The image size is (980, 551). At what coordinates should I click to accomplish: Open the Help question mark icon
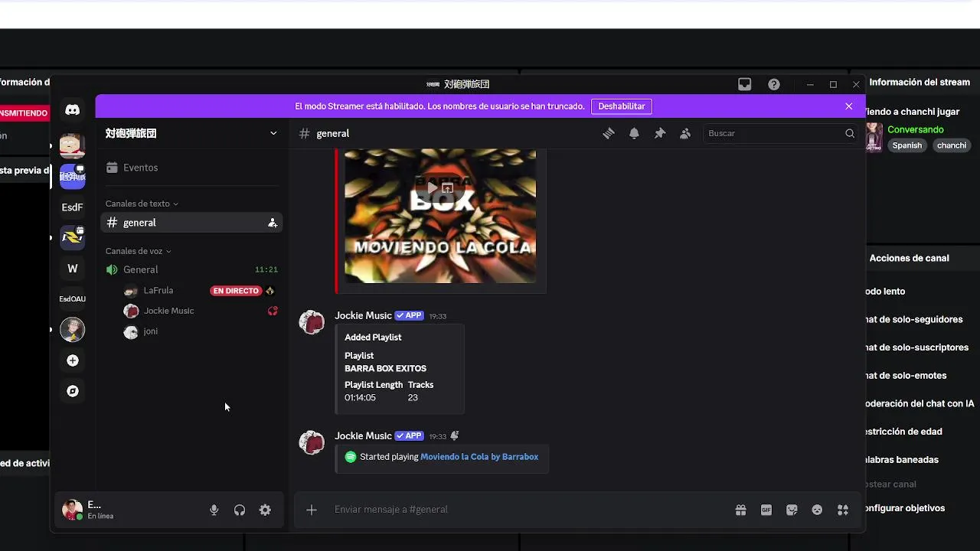774,84
